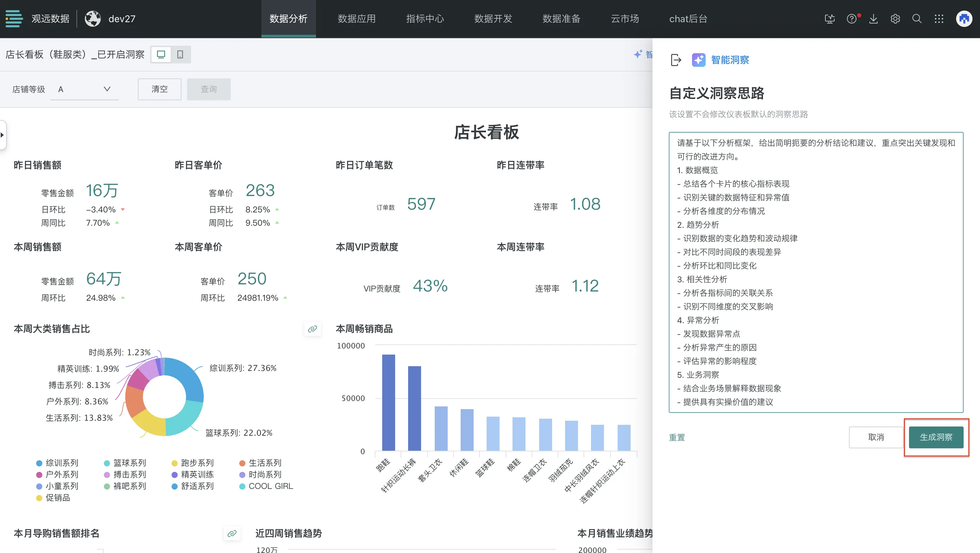Click 篮球系列: 22.02% donut label

239,433
